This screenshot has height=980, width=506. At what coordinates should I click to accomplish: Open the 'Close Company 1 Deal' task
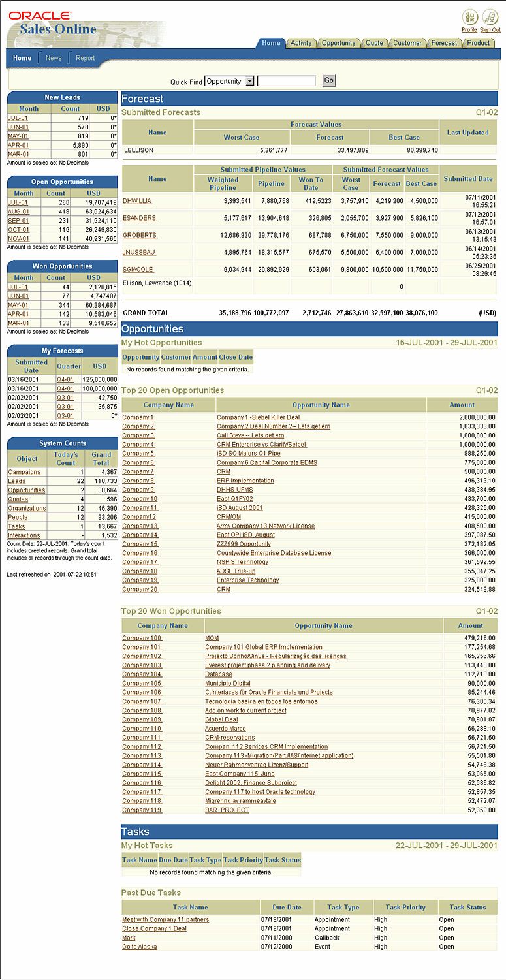coord(155,930)
